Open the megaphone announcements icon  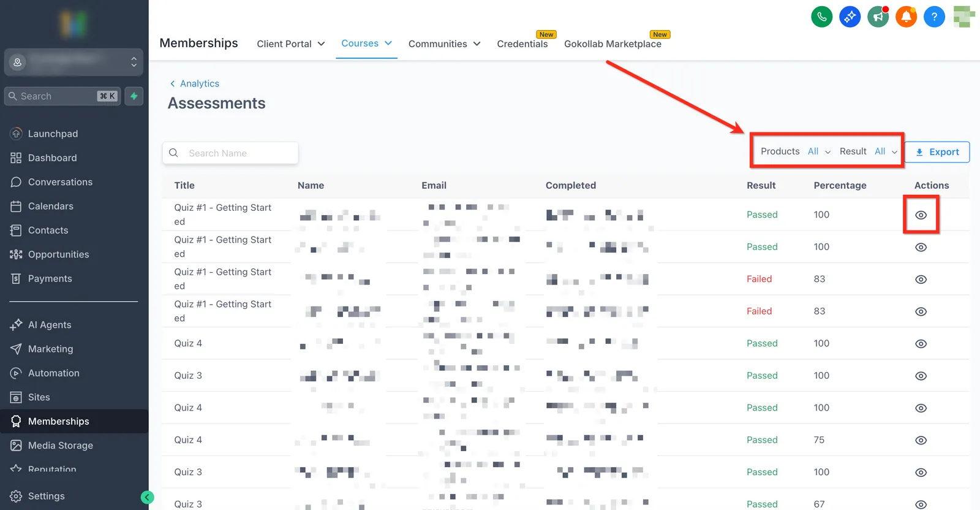click(878, 17)
